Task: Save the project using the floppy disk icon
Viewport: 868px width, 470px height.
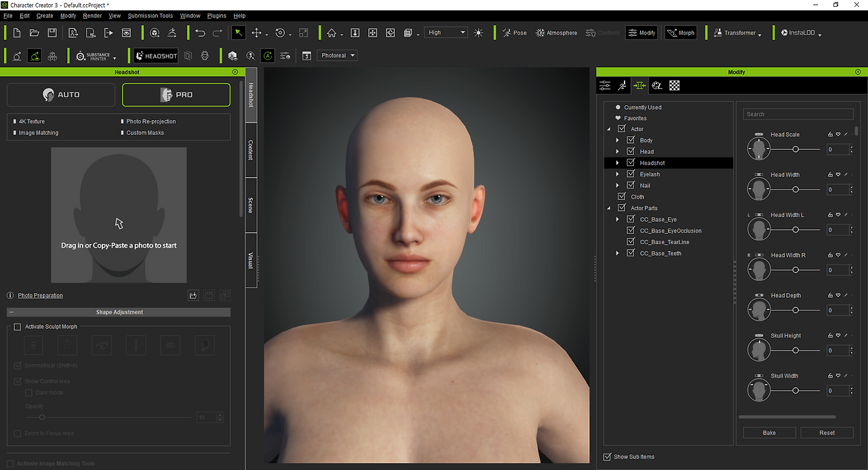Action: 52,33
